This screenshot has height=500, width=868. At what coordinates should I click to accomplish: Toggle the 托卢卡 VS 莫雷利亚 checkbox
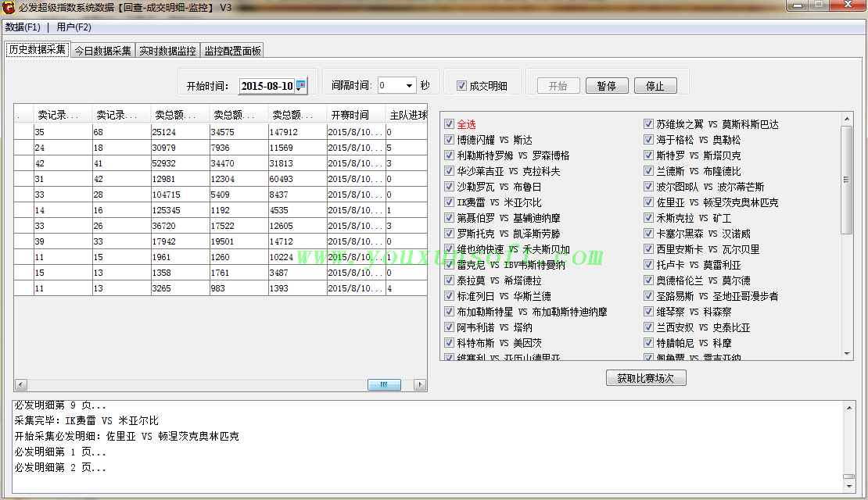point(648,265)
